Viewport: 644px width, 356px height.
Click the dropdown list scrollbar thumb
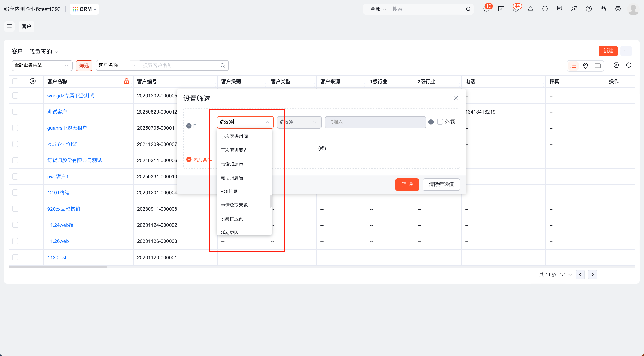coord(270,201)
